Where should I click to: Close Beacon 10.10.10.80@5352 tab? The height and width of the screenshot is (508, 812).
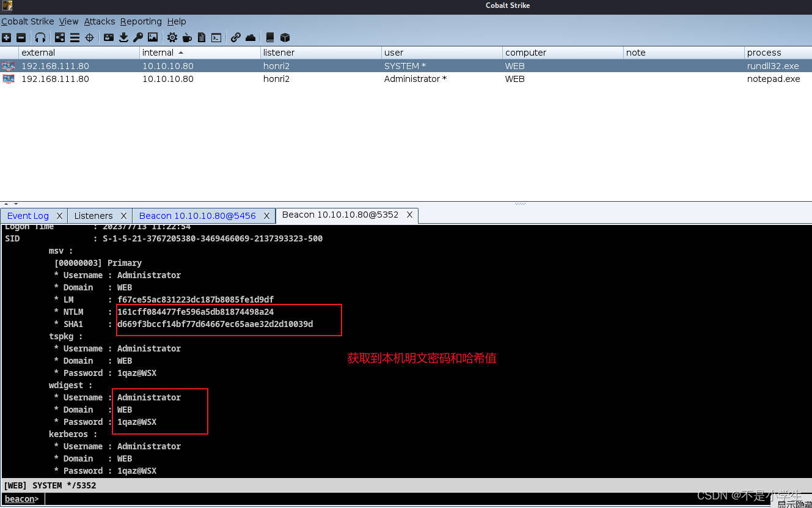(x=409, y=215)
